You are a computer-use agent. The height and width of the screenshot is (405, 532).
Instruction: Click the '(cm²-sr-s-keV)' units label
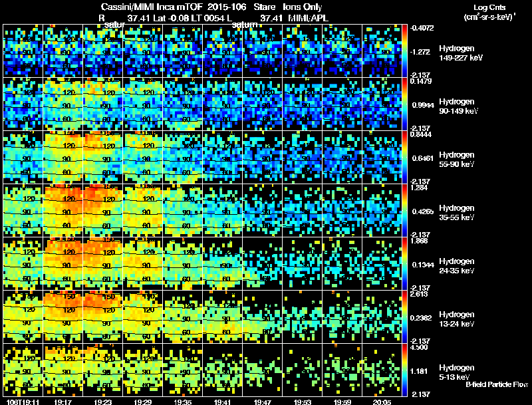pos(489,17)
